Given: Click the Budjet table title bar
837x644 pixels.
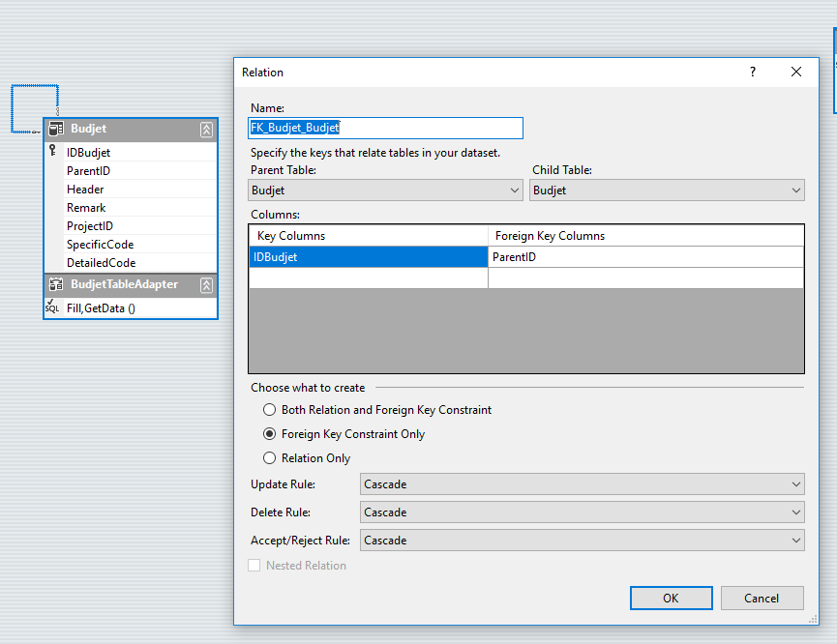Looking at the screenshot, I should coord(131,130).
